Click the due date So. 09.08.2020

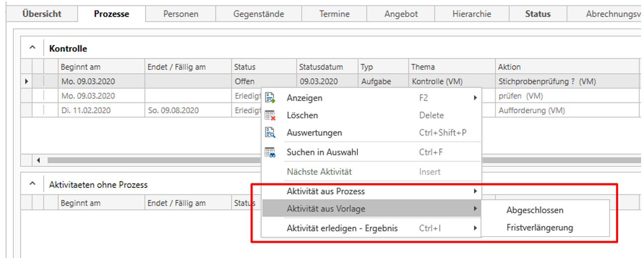pos(188,110)
